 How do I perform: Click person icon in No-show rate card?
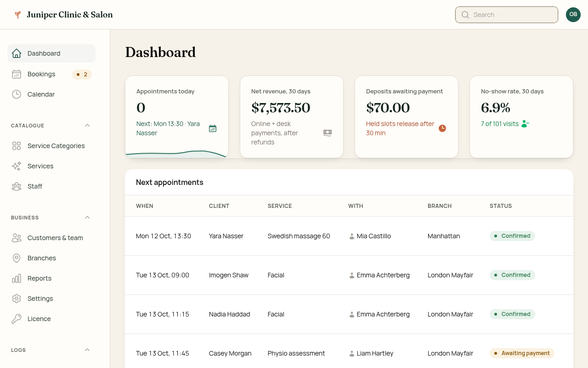(526, 124)
